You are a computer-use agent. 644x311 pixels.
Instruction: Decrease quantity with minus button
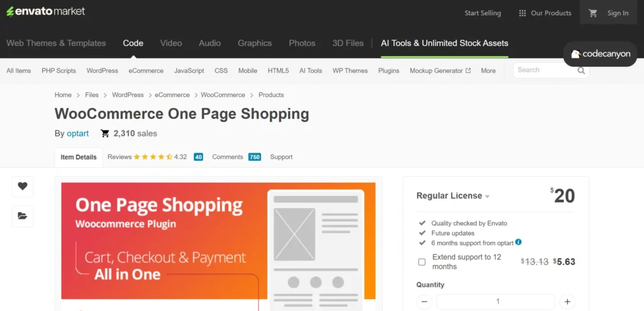425,302
